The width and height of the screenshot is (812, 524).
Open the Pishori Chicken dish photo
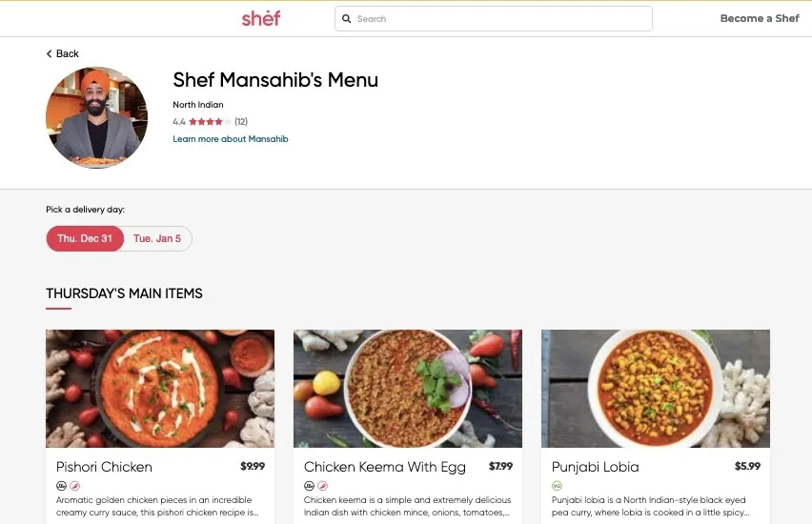[x=160, y=389]
